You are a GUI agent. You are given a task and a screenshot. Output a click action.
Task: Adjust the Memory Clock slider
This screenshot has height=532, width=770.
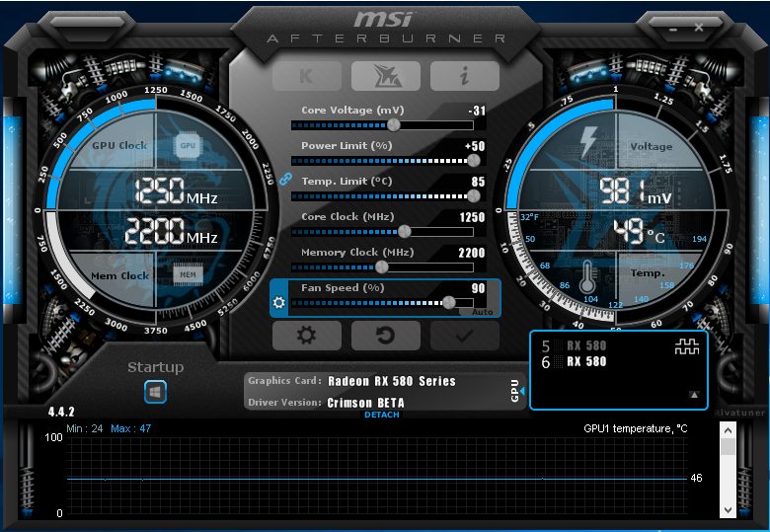(382, 267)
